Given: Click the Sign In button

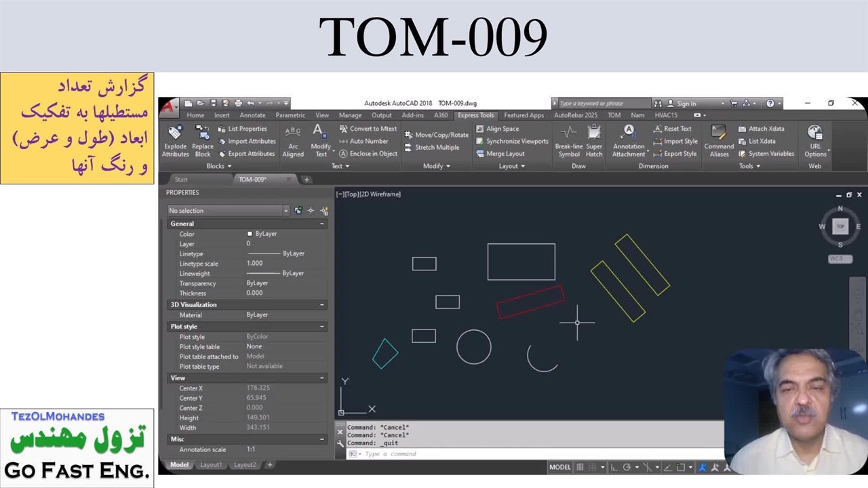Looking at the screenshot, I should (x=686, y=104).
